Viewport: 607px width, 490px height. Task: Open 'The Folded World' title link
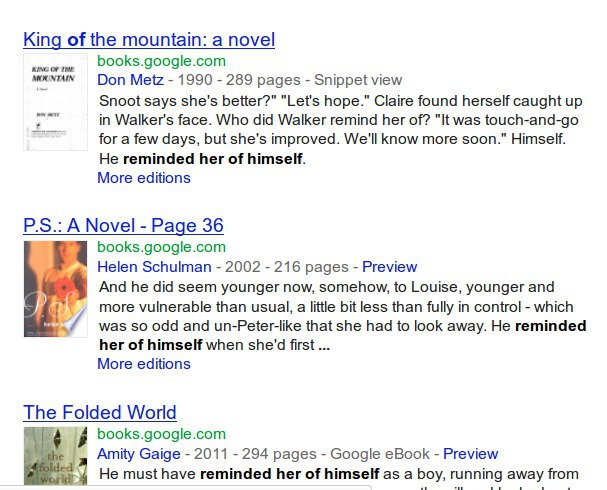click(99, 413)
